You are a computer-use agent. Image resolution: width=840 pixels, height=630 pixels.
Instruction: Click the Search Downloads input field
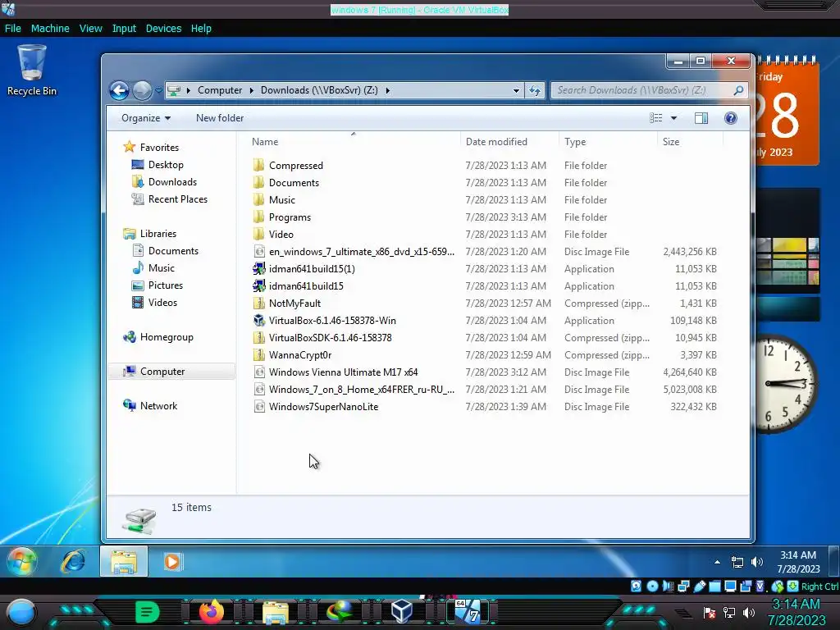643,90
